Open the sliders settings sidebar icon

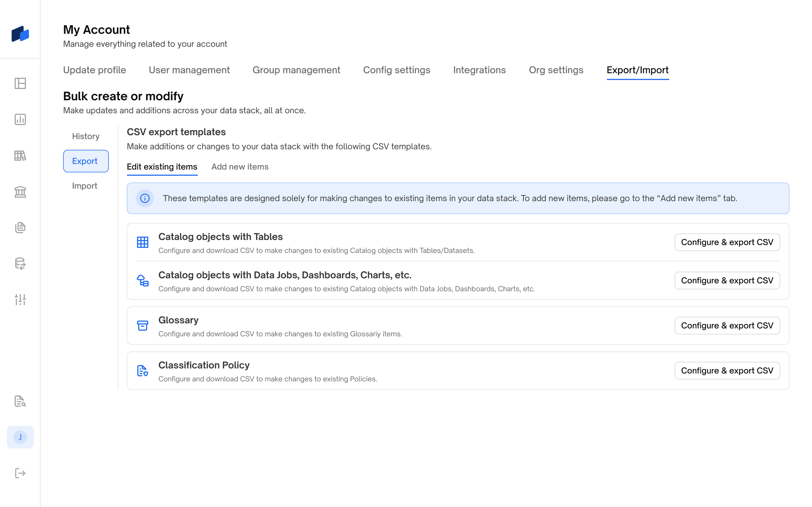(20, 299)
